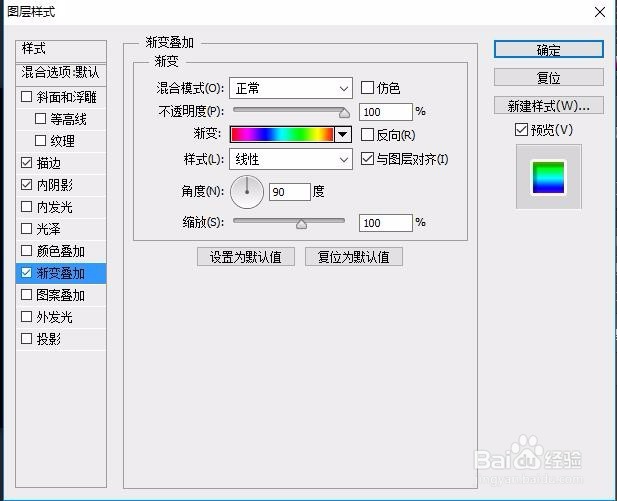Untick 与图层对齐 checkbox

click(x=367, y=159)
